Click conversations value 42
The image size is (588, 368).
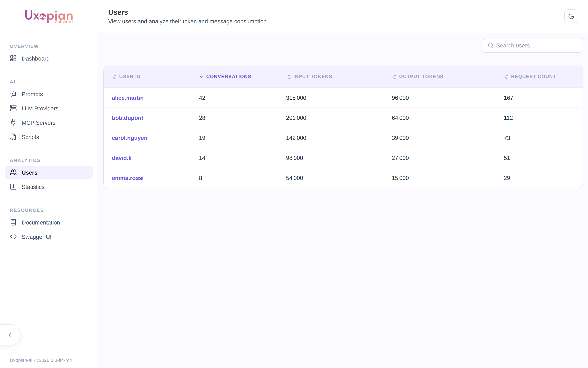point(202,98)
